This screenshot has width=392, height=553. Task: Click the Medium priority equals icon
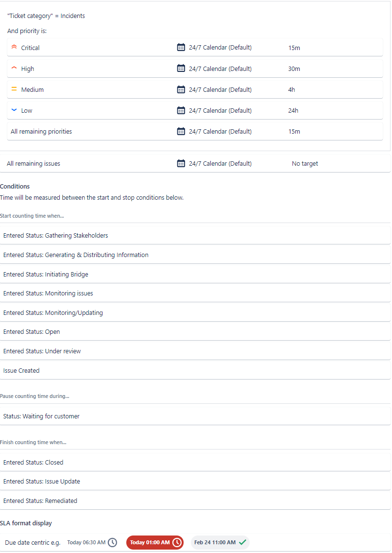pyautogui.click(x=14, y=89)
